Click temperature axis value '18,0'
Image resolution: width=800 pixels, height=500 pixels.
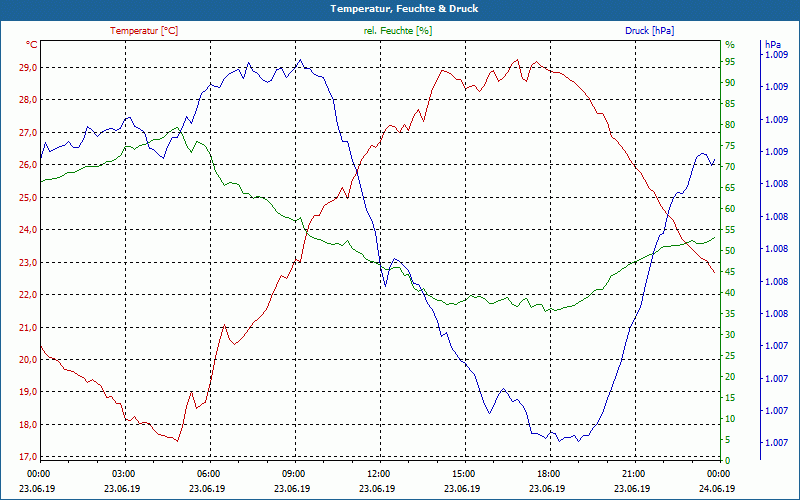click(29, 424)
